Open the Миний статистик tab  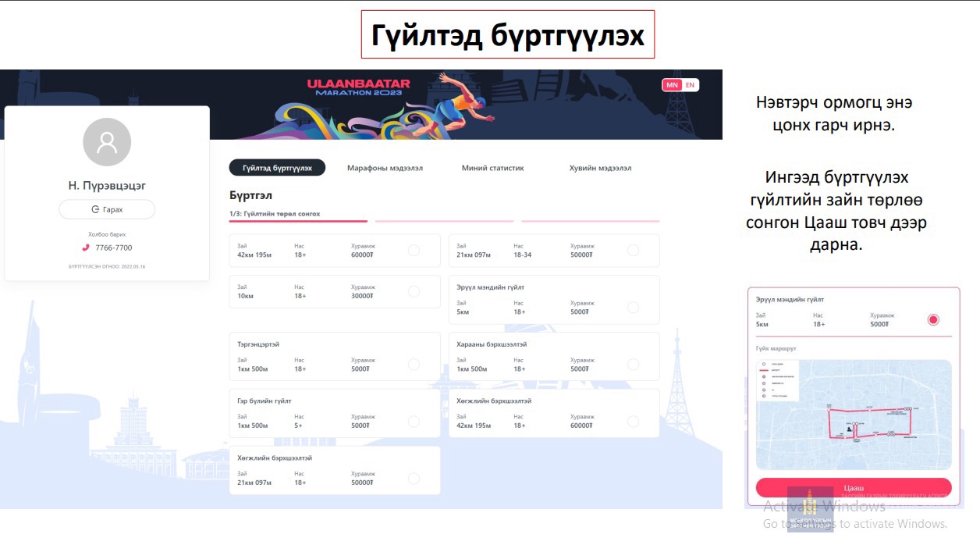(492, 168)
